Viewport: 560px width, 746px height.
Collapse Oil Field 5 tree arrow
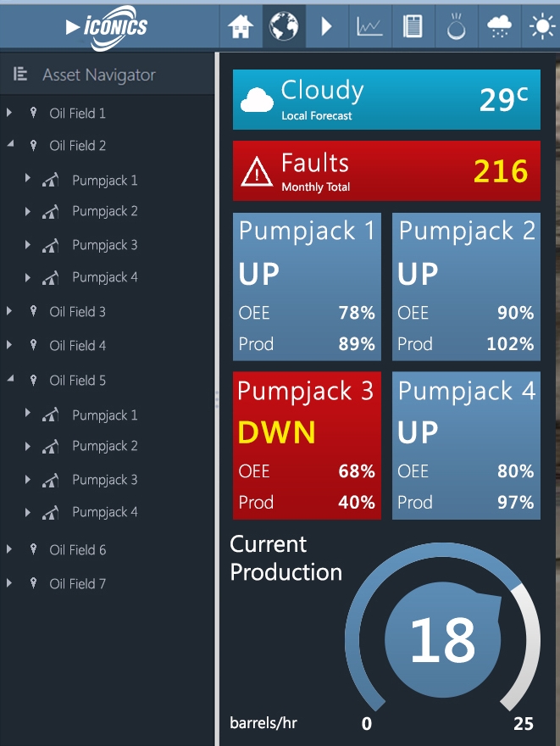(x=10, y=378)
